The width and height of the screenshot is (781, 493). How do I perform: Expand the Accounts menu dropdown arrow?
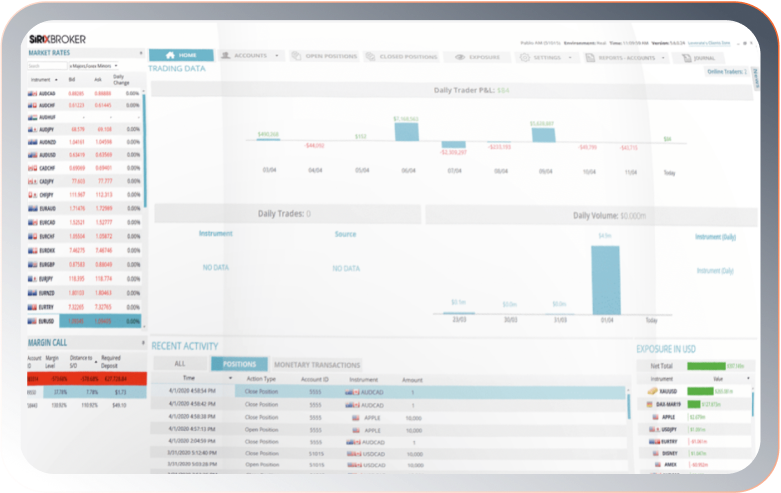coord(276,57)
